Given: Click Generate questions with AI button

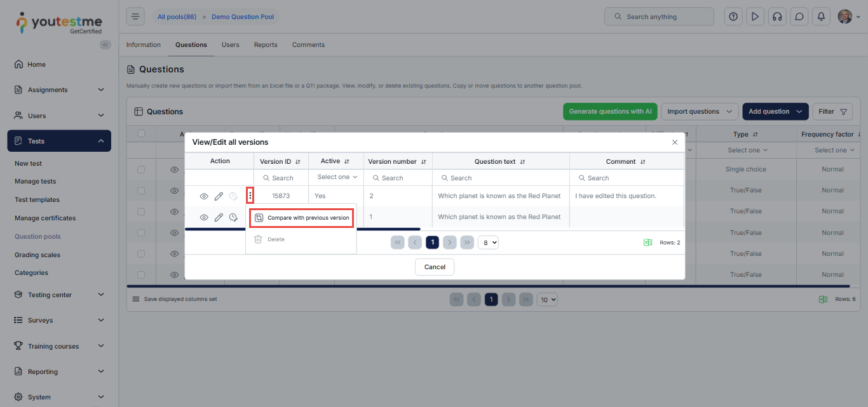Looking at the screenshot, I should [x=610, y=112].
